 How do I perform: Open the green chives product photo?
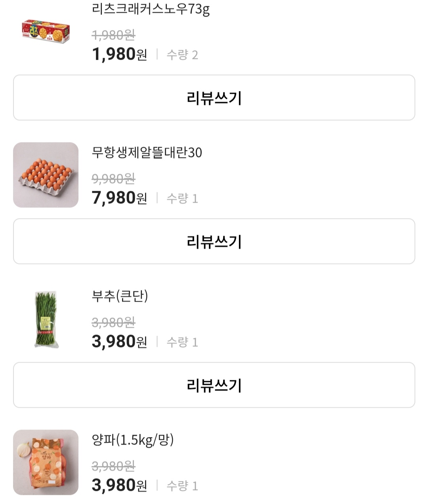point(46,319)
